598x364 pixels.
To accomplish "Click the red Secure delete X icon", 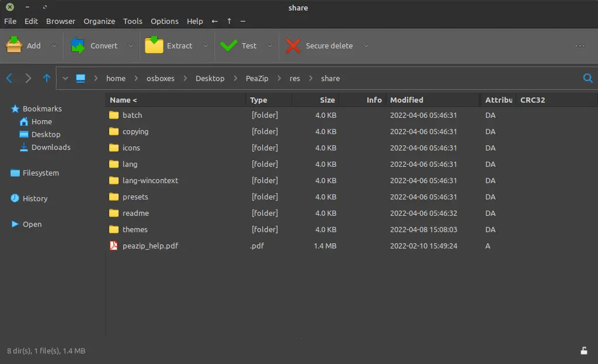I will coord(293,45).
